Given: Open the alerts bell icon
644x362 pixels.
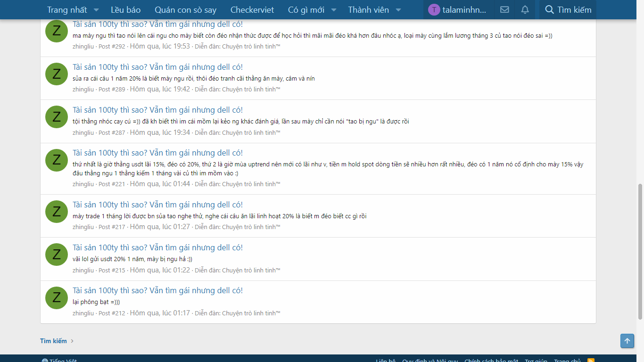Looking at the screenshot, I should pyautogui.click(x=525, y=10).
